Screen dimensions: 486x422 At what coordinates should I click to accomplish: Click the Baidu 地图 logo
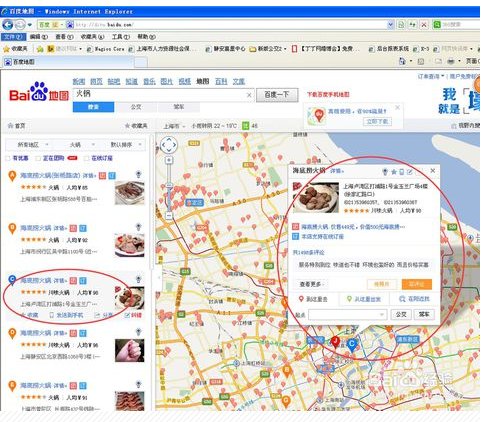pos(39,92)
